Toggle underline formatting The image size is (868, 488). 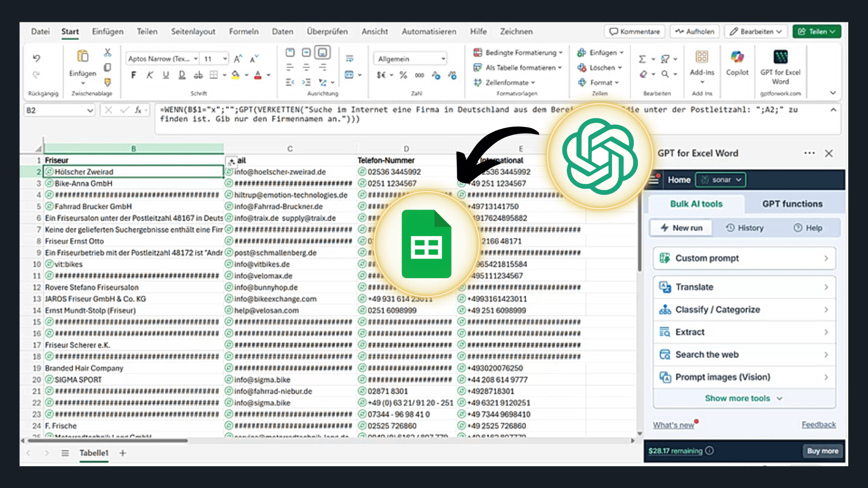(x=165, y=75)
